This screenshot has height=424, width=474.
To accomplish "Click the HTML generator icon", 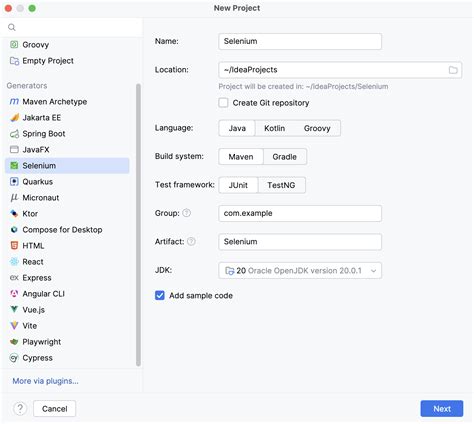I will [14, 246].
